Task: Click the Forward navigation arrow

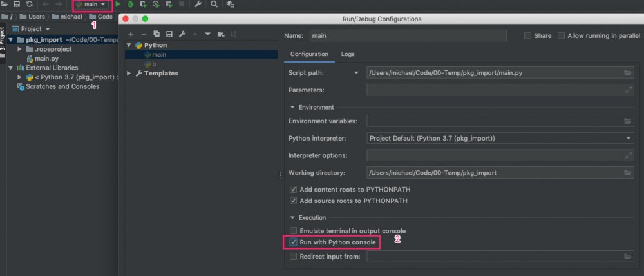Action: click(x=59, y=4)
